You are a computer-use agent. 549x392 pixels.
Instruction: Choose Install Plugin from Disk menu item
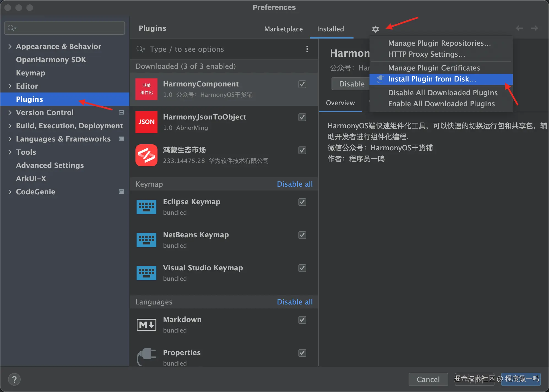point(432,79)
